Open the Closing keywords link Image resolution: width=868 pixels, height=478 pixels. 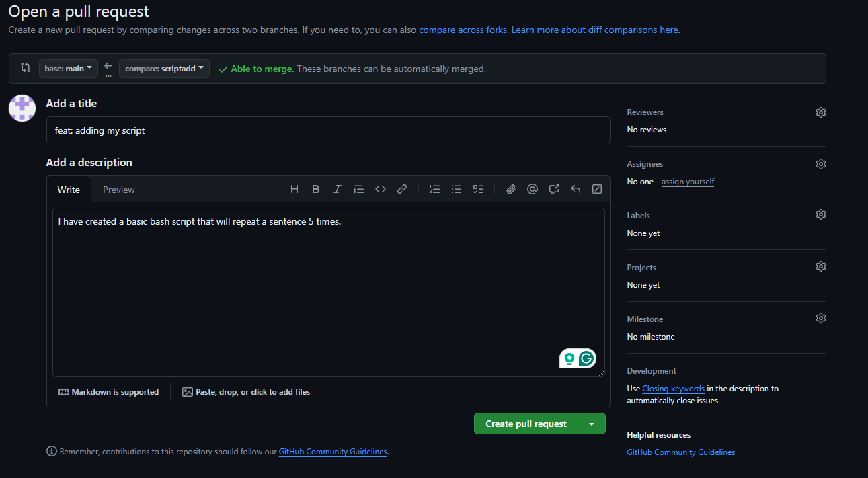(673, 389)
